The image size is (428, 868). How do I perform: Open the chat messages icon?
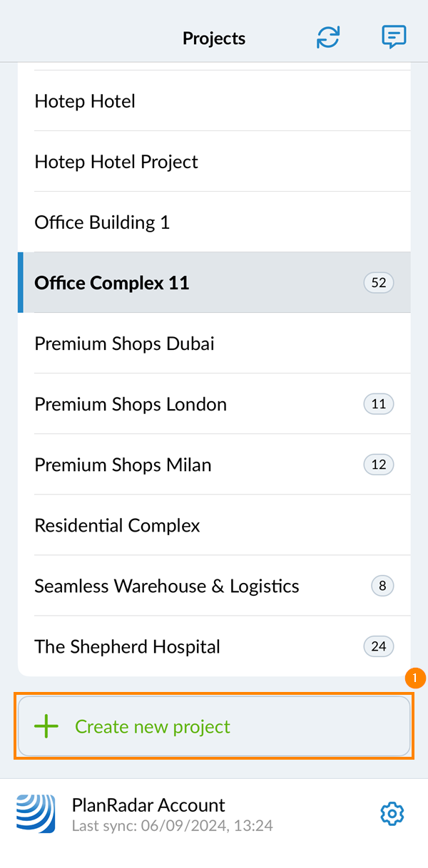pyautogui.click(x=394, y=37)
